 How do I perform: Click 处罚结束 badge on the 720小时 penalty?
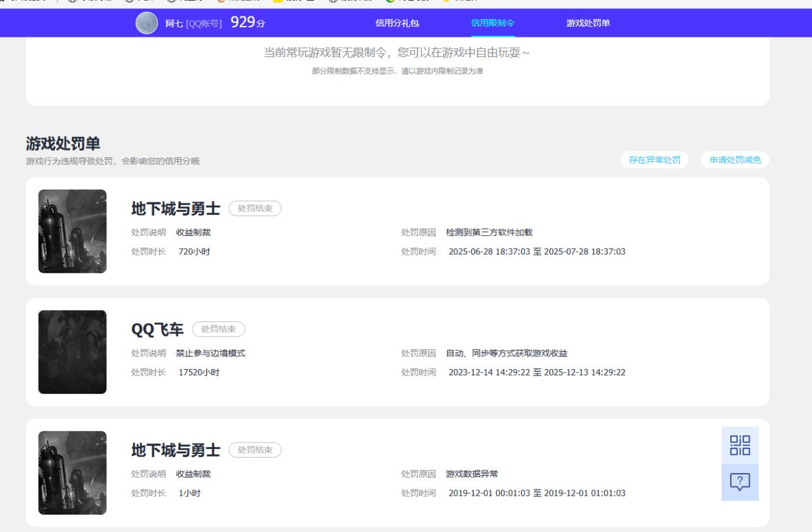(x=255, y=209)
